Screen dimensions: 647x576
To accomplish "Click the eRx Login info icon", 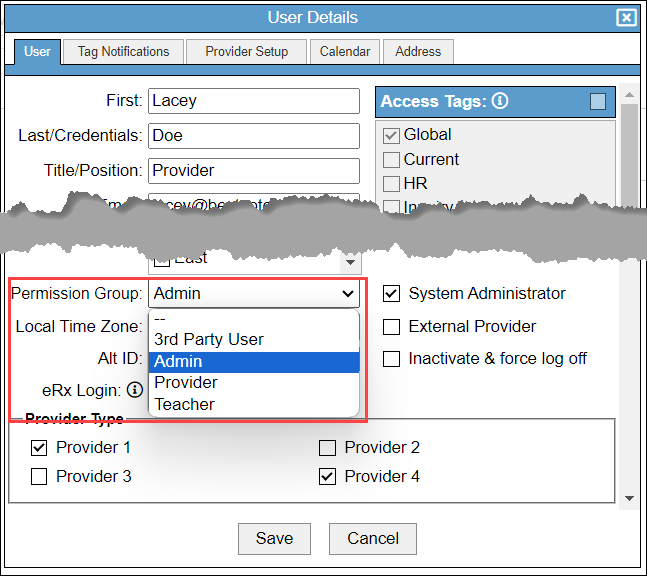I will pos(135,390).
